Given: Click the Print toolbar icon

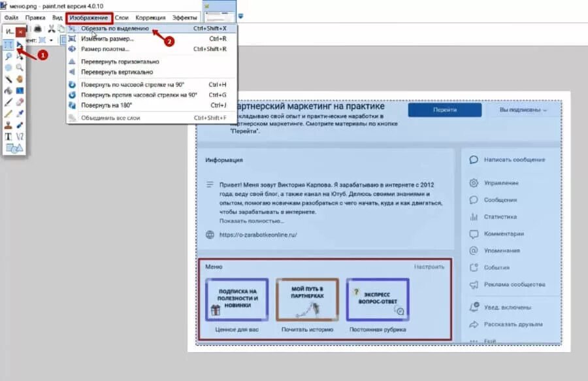Looking at the screenshot, I should [38, 29].
